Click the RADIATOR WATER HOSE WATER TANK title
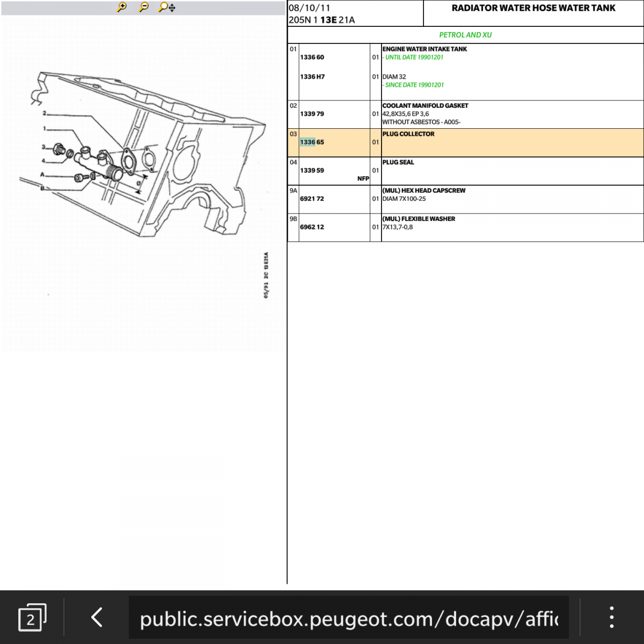This screenshot has width=644, height=644. (533, 8)
